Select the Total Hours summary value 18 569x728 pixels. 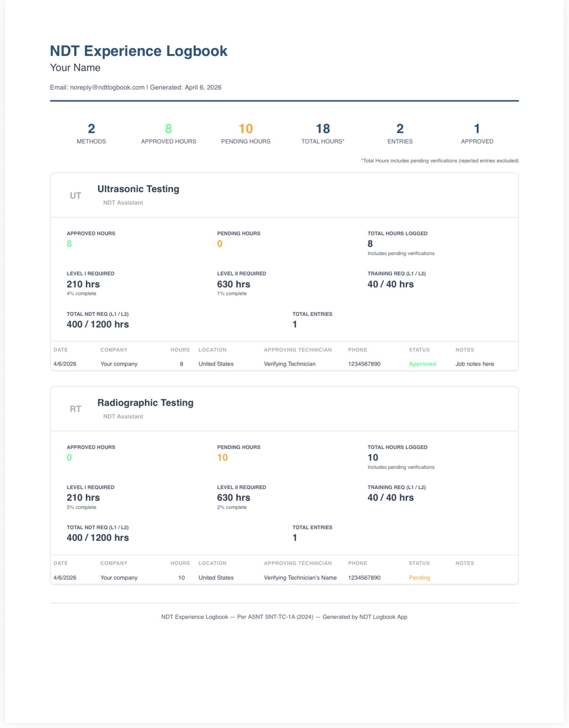point(323,128)
